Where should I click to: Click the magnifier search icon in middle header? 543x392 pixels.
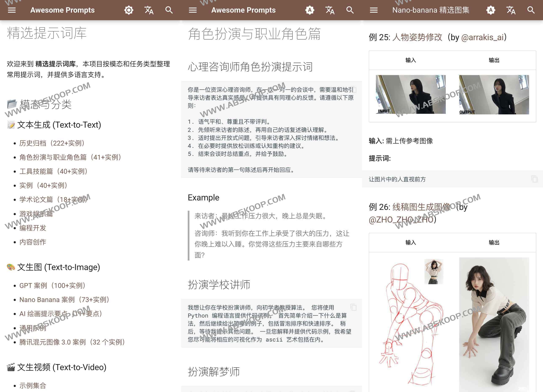[x=350, y=10]
